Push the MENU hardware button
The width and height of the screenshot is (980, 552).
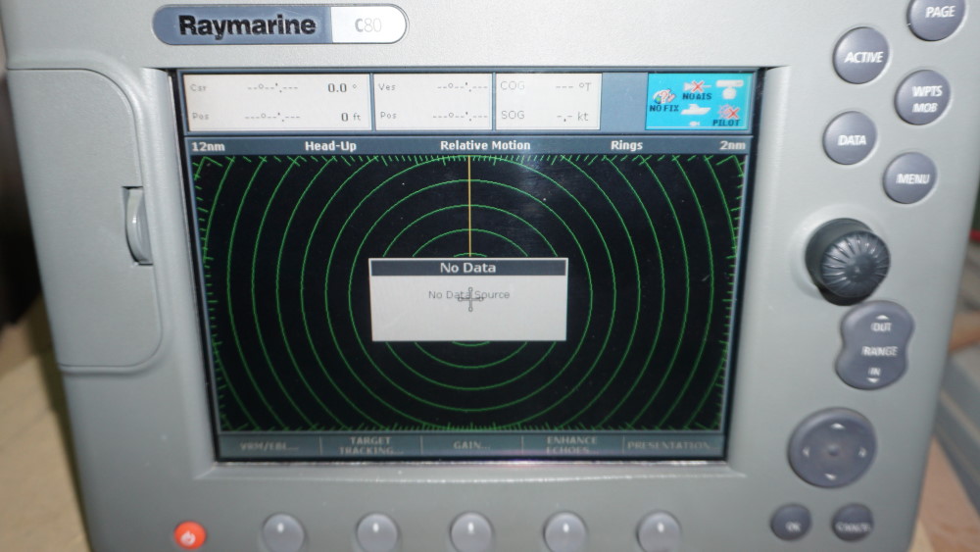pyautogui.click(x=910, y=178)
